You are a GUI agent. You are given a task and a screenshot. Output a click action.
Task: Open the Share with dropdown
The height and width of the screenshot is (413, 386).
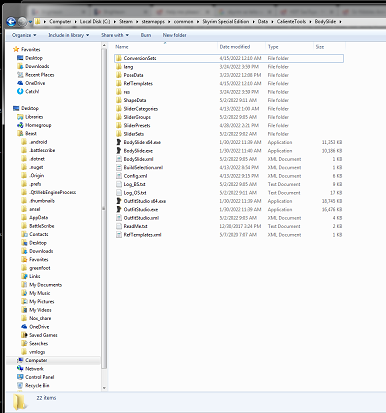(x=115, y=35)
